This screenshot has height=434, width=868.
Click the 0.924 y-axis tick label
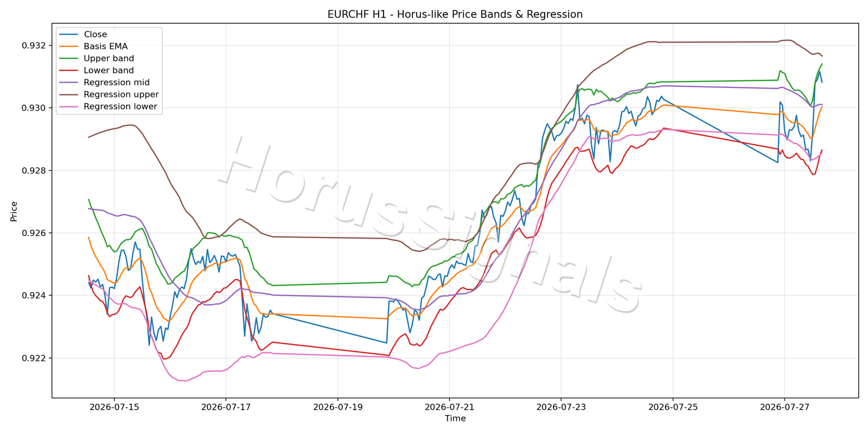34,296
